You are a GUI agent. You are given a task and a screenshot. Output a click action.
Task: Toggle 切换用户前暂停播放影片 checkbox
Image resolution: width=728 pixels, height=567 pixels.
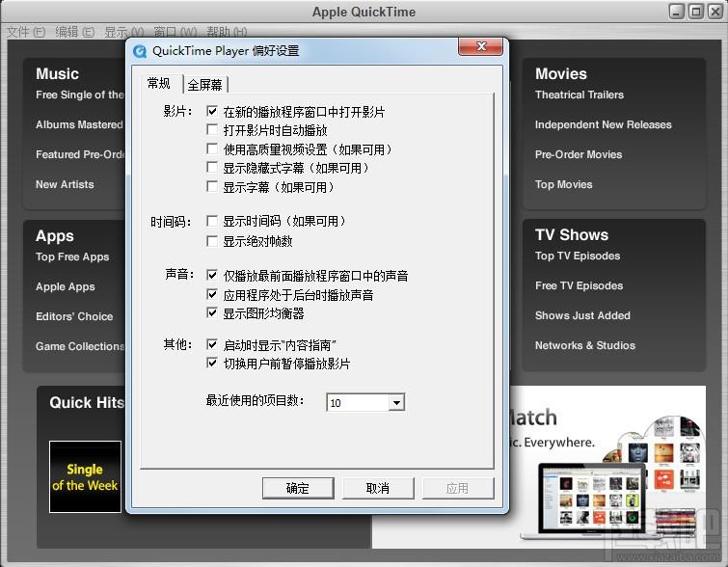click(x=212, y=363)
